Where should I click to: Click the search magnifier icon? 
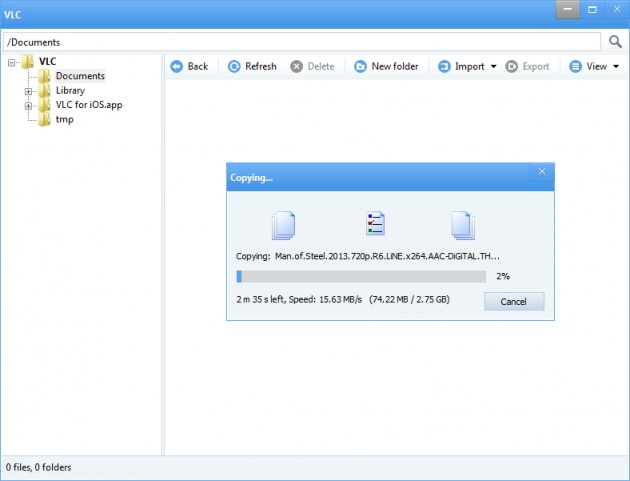click(x=615, y=41)
